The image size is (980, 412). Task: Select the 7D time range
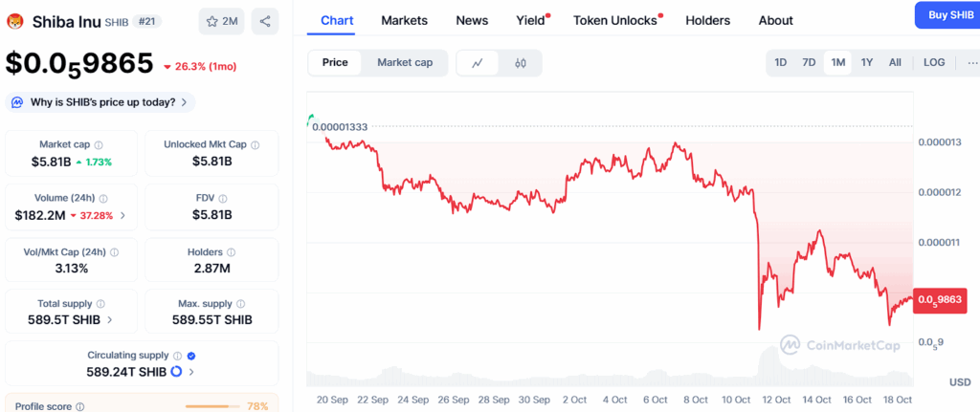click(x=809, y=63)
